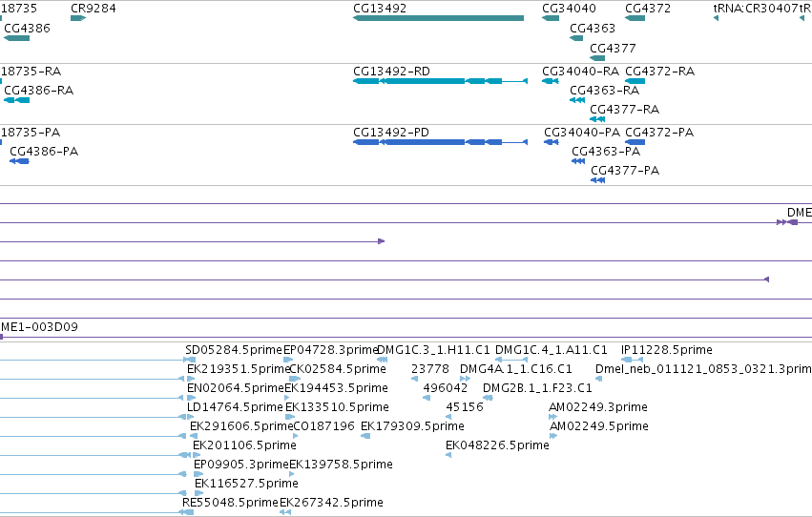The height and width of the screenshot is (517, 812).
Task: Select the IP11228.5prime EST feature
Action: (x=632, y=360)
